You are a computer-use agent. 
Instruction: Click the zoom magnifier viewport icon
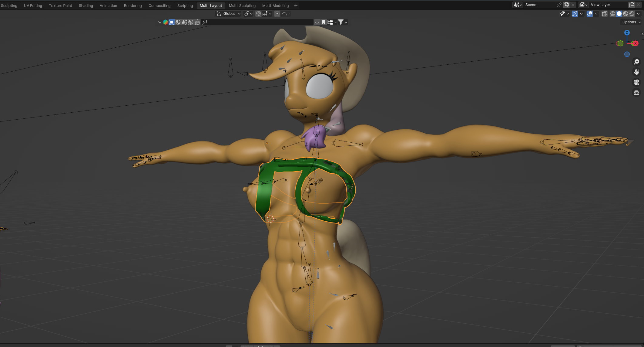pyautogui.click(x=636, y=62)
